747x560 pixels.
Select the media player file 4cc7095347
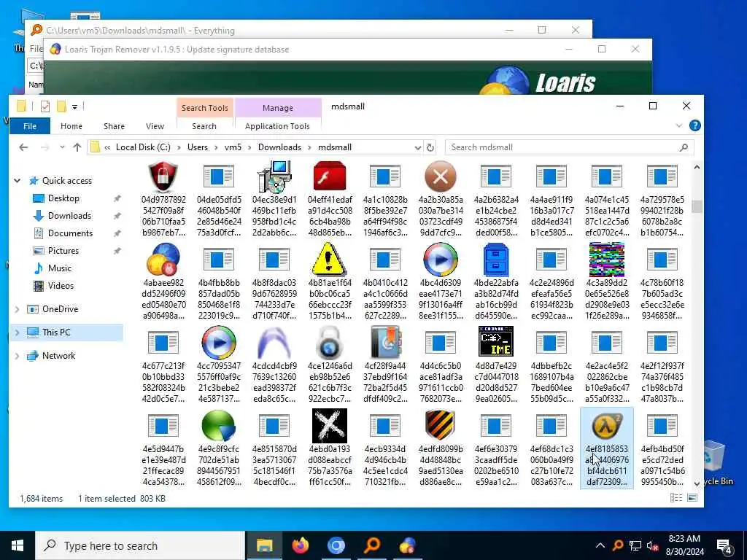tap(219, 365)
